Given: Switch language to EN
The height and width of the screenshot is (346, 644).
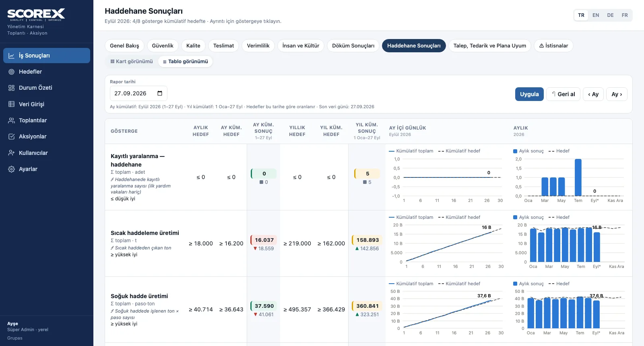Looking at the screenshot, I should click(596, 15).
